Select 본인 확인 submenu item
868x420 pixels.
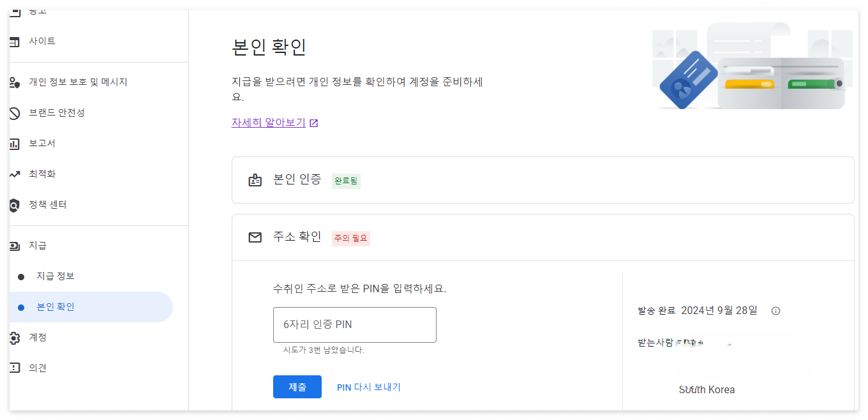(91, 307)
